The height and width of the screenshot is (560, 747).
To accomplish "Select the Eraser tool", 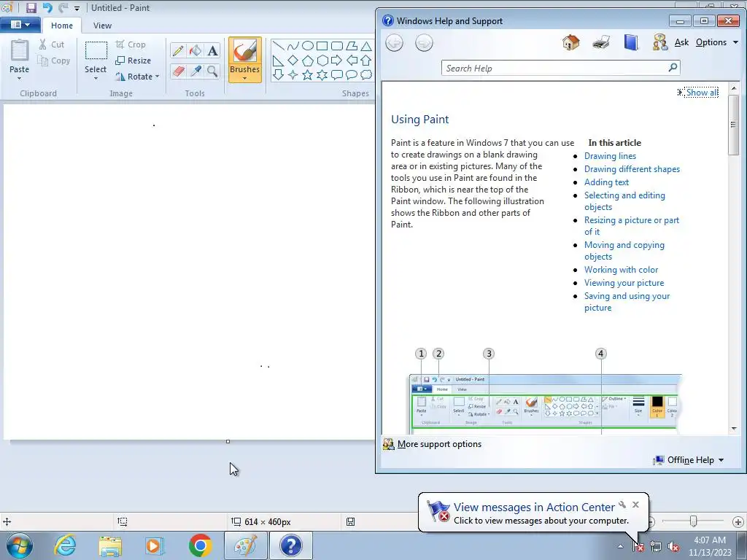I will click(178, 71).
